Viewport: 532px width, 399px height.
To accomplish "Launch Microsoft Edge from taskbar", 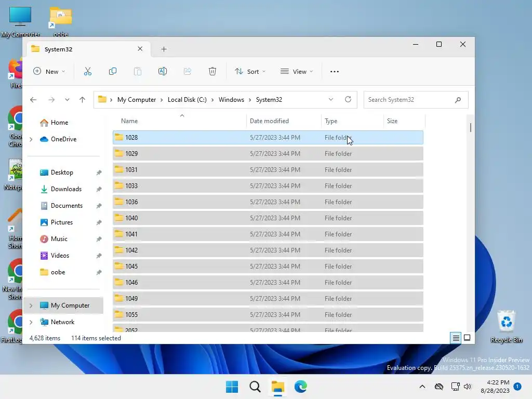I will click(x=301, y=387).
